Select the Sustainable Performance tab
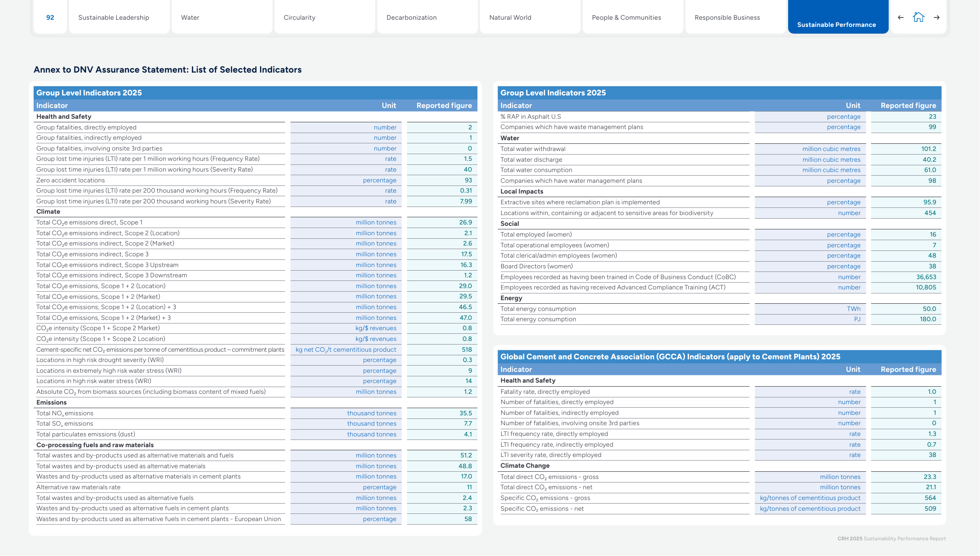 (838, 17)
